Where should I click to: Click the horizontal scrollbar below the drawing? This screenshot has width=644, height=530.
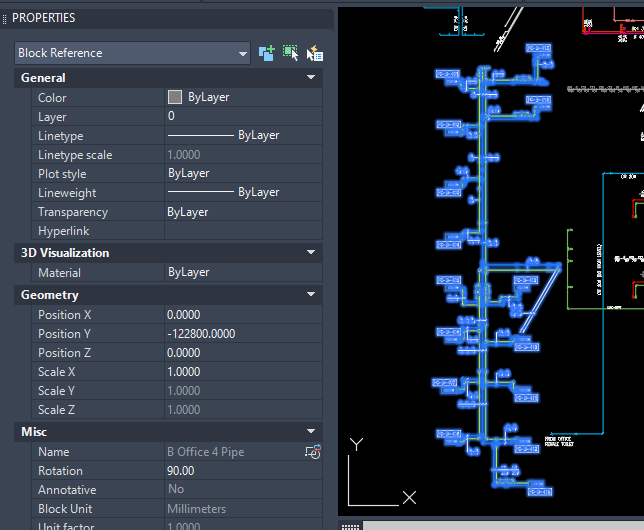pyautogui.click(x=504, y=525)
